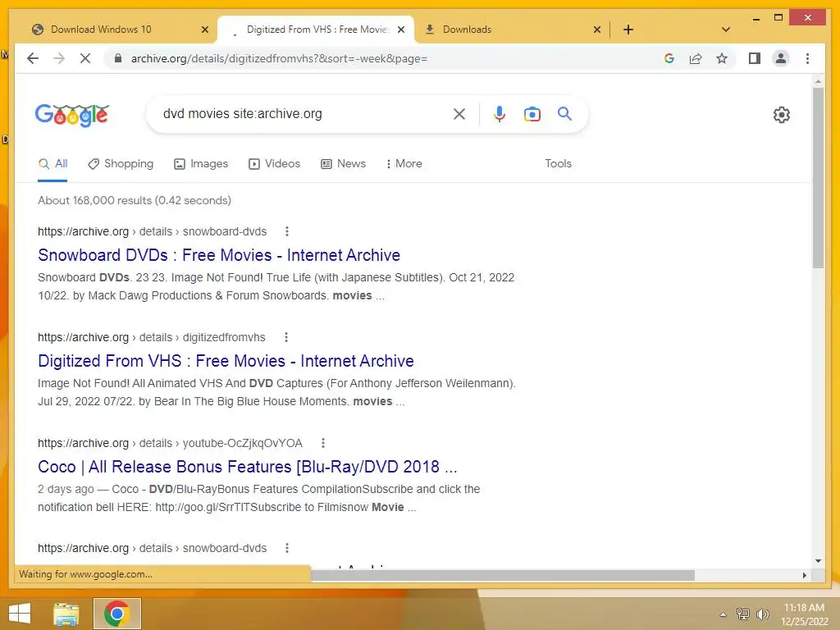Switch to the Downloads tab
840x630 pixels.
tap(512, 30)
